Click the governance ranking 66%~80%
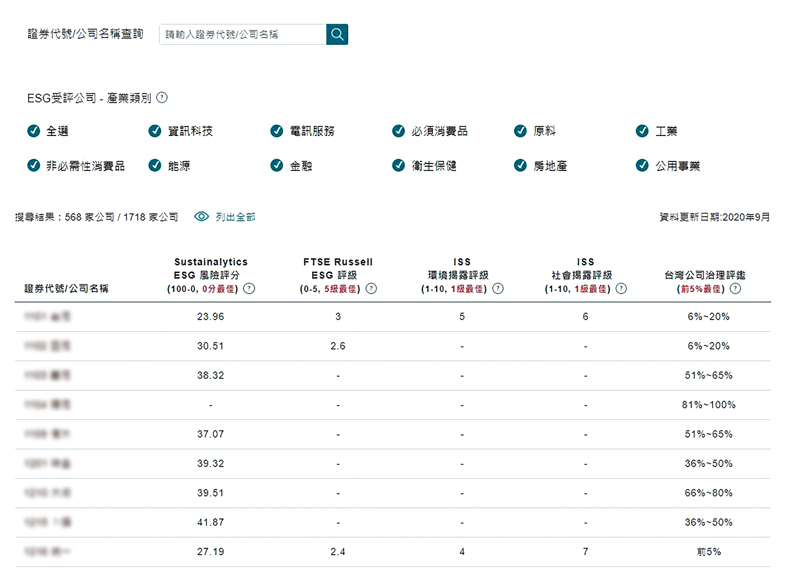Image resolution: width=792 pixels, height=571 pixels. point(709,493)
